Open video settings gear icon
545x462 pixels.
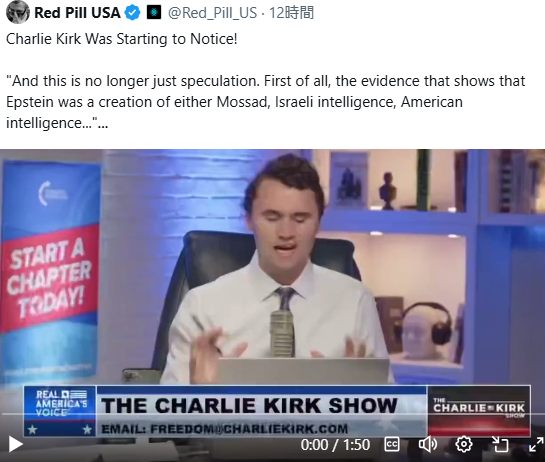464,444
